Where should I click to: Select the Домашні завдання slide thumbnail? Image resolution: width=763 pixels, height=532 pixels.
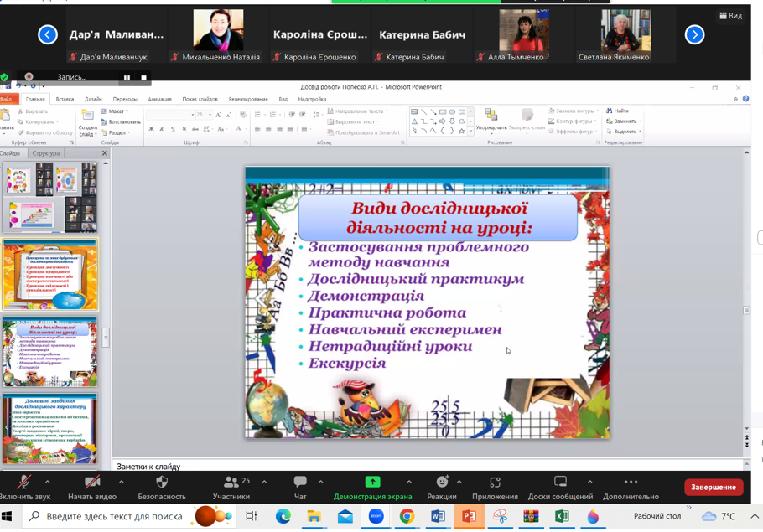coord(50,428)
